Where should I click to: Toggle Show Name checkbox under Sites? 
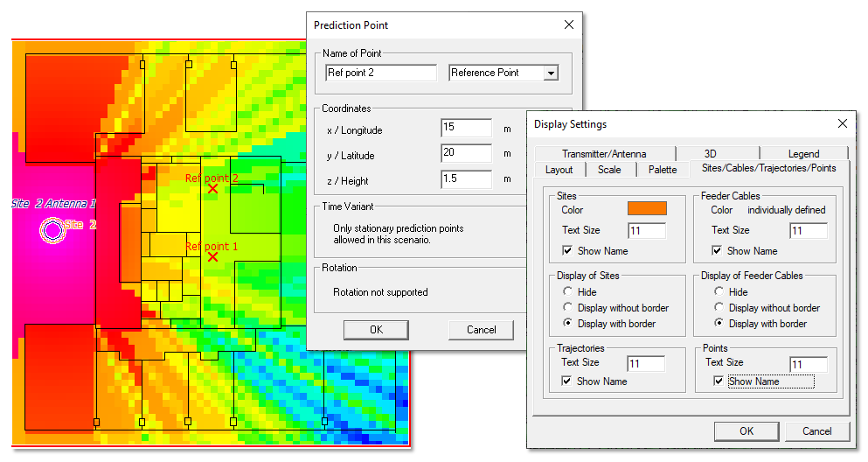pyautogui.click(x=568, y=251)
